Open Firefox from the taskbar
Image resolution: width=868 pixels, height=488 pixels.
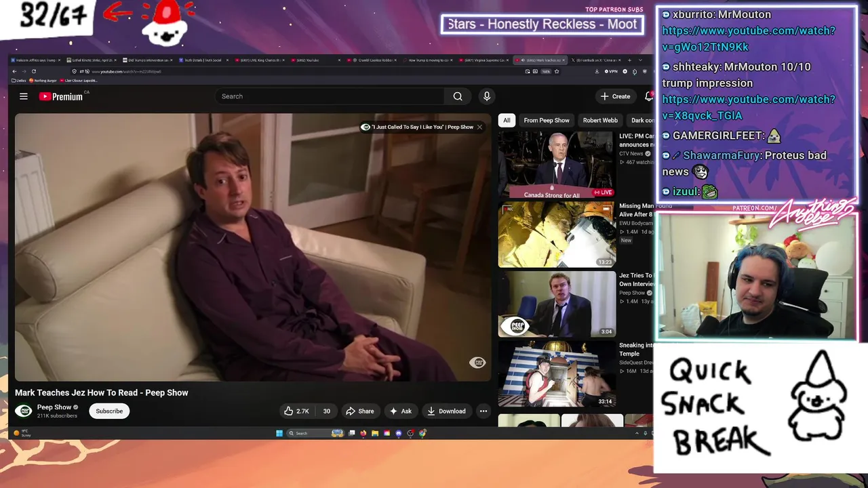(363, 433)
